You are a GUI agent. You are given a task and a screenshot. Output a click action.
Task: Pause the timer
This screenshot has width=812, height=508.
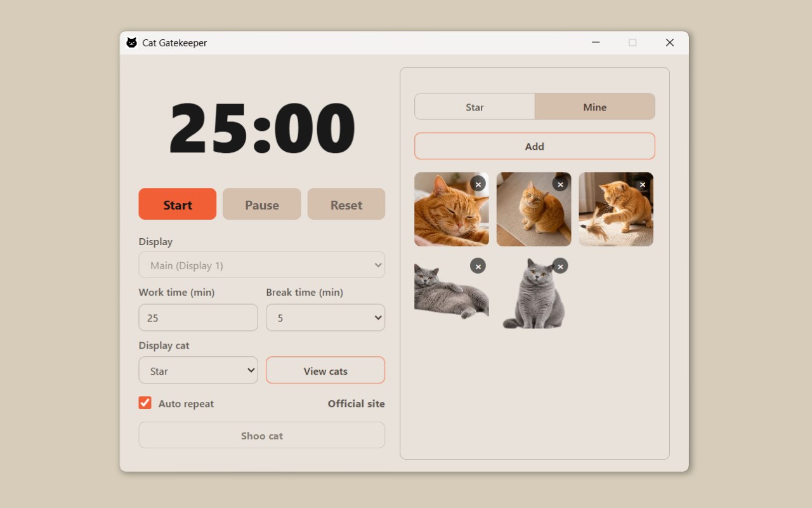coord(262,204)
